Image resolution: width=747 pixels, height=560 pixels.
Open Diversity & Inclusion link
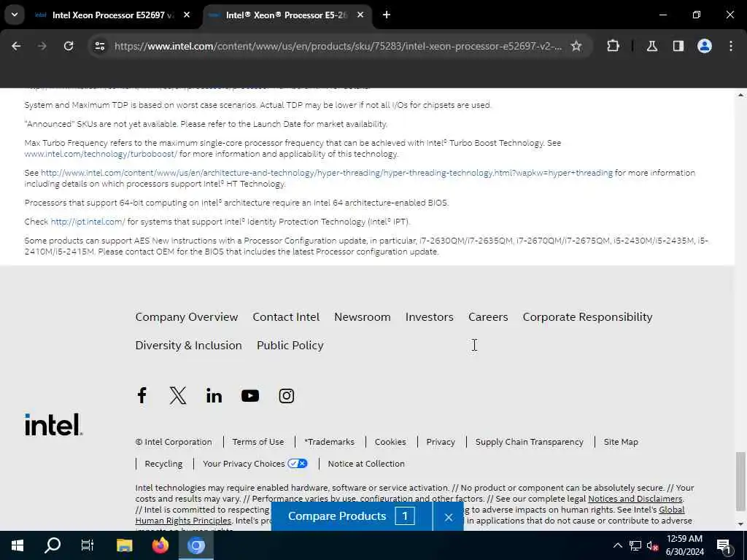tap(188, 345)
